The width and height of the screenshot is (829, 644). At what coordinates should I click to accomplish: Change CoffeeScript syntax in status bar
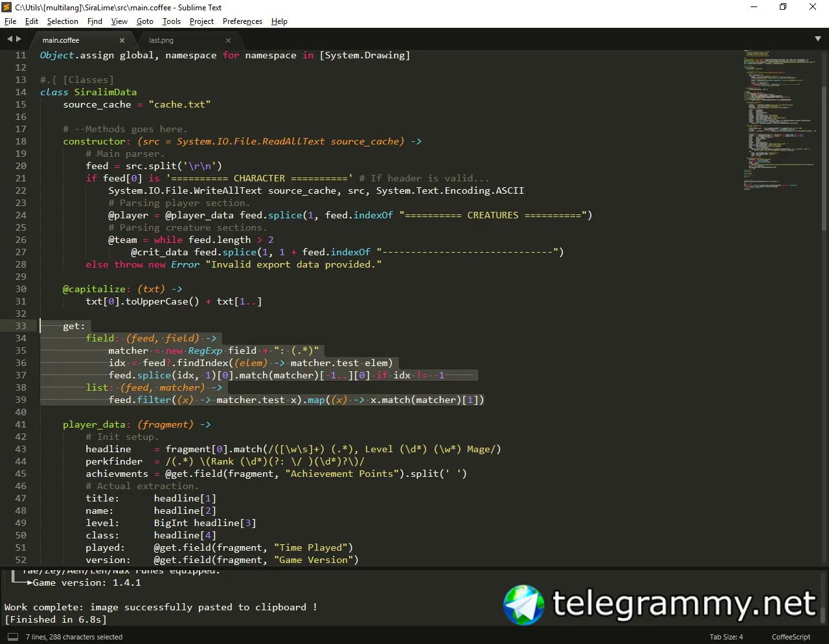coord(791,637)
